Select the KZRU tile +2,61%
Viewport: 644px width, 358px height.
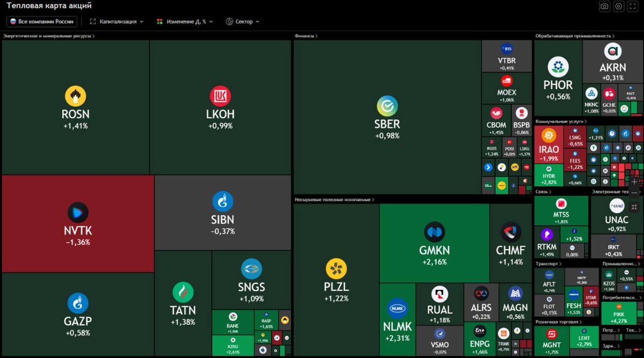(x=232, y=346)
